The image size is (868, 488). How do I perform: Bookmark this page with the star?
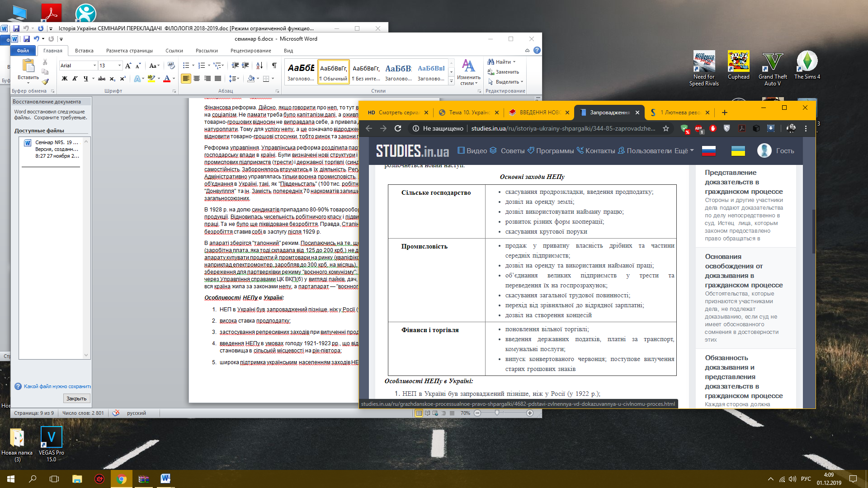665,128
